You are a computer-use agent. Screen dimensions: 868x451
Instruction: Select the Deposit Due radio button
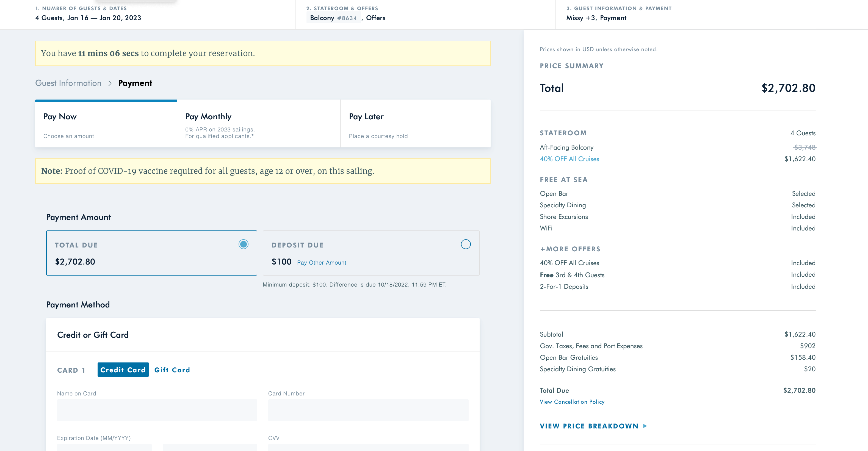pos(465,244)
